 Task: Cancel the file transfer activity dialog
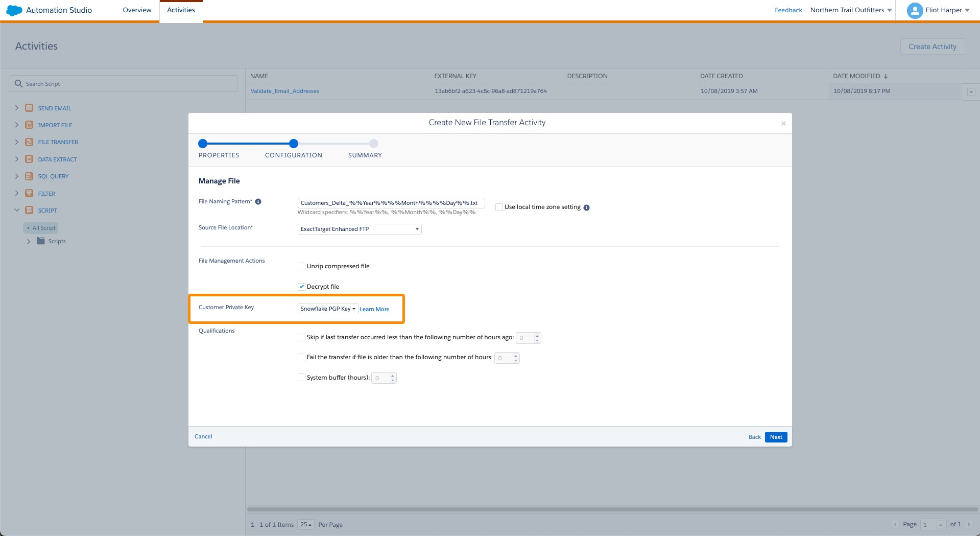(203, 436)
